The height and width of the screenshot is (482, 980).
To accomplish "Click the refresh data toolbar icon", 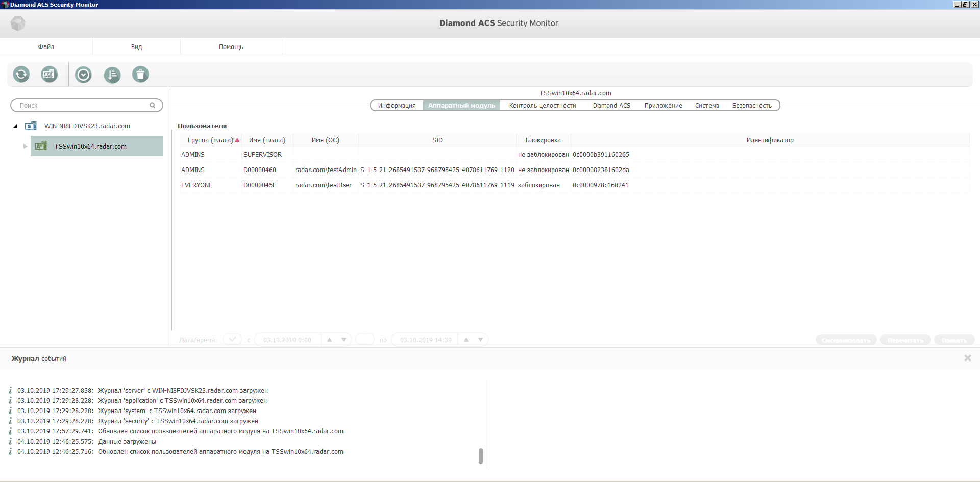I will [21, 75].
